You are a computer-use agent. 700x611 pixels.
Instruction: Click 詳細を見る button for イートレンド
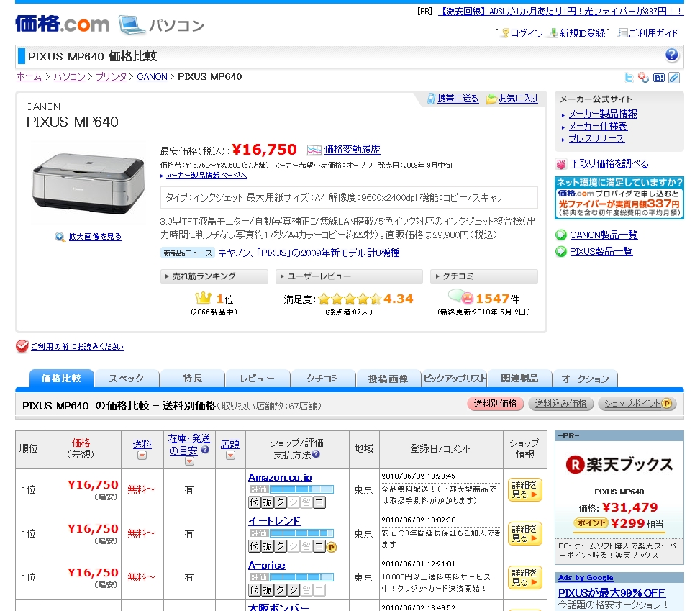pos(524,533)
